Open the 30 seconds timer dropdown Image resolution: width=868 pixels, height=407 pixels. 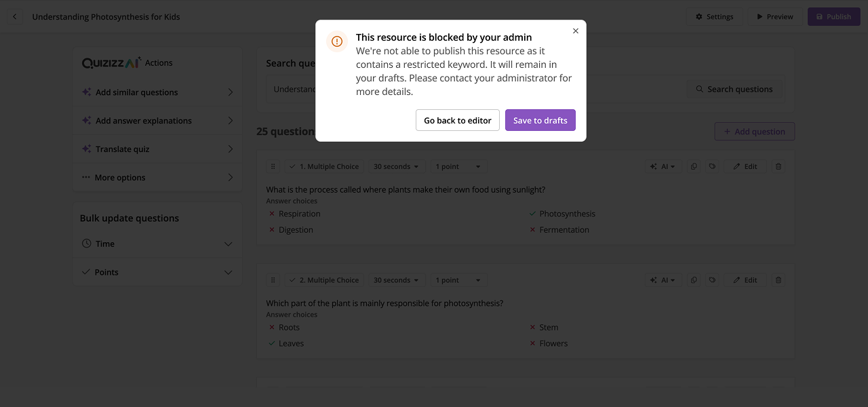(x=396, y=166)
